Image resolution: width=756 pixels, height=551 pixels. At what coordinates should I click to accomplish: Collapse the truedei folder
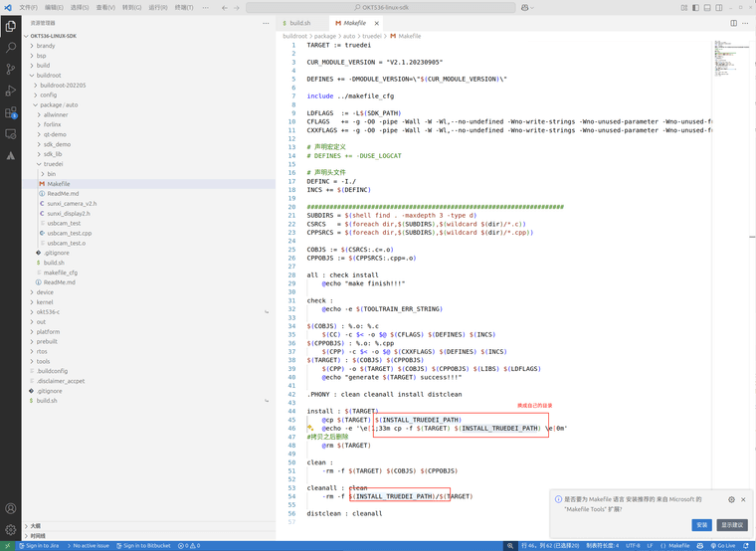149,164
